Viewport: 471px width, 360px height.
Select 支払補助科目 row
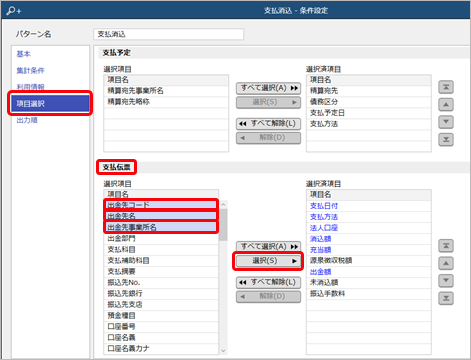point(161,260)
